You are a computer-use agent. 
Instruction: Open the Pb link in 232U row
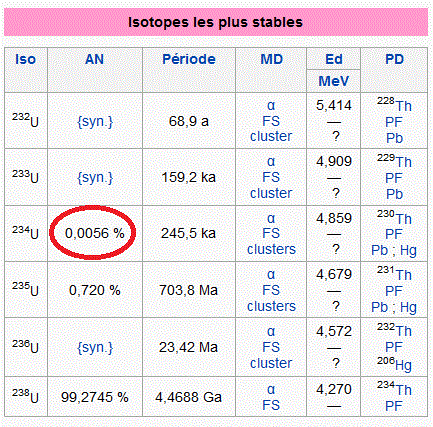[x=395, y=138]
